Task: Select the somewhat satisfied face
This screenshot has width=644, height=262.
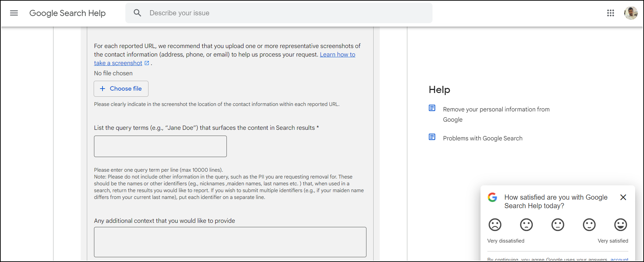Action: click(x=589, y=225)
